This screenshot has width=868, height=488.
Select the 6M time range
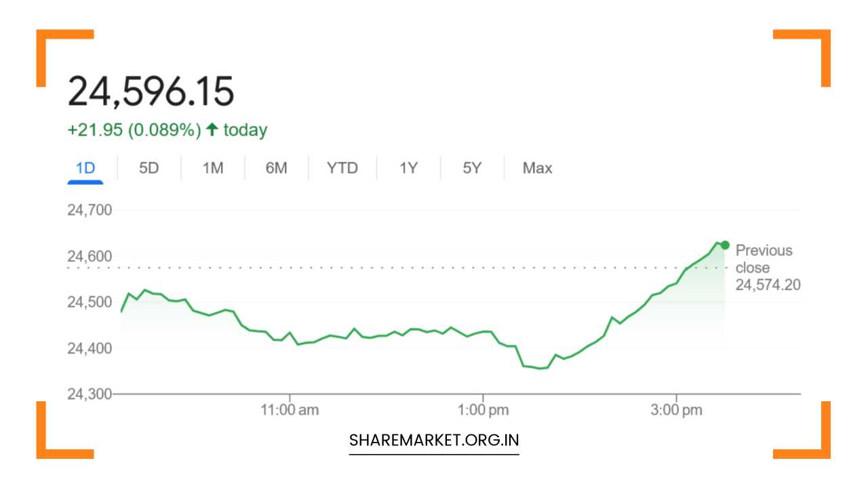click(x=277, y=167)
